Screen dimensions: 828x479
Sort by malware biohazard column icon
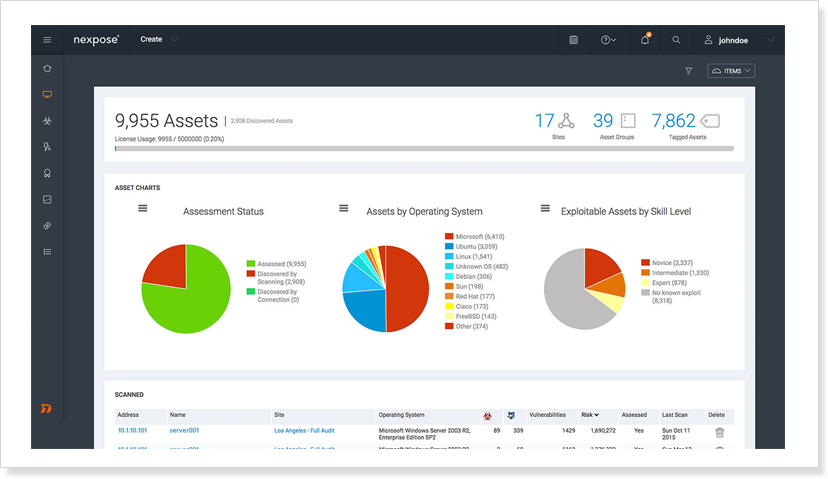click(x=487, y=416)
